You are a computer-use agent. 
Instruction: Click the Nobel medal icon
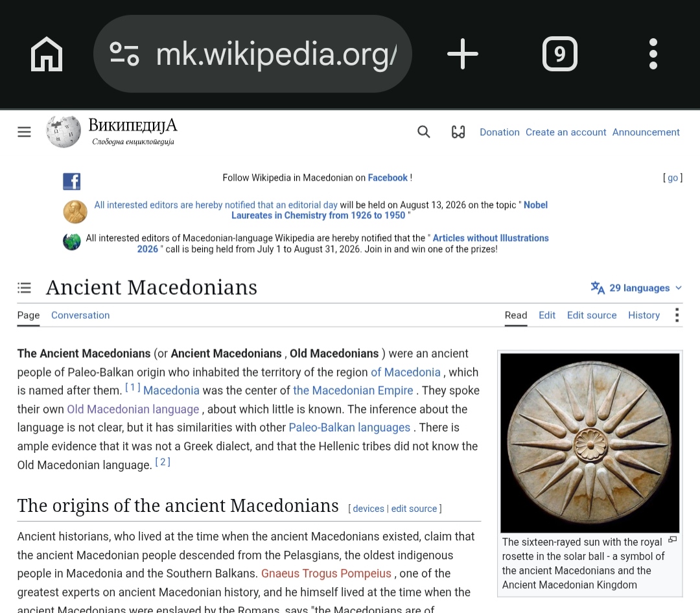(x=75, y=212)
